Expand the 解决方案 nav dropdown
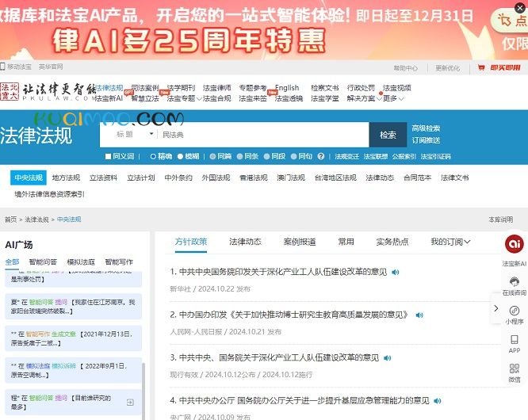Screen dimensions: 528x420 point(379,99)
